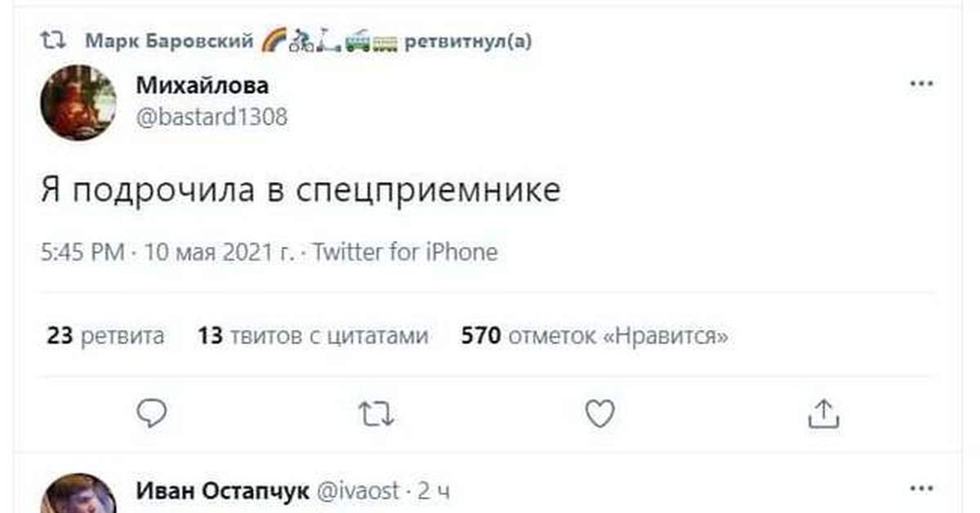Click the 2 ч reply timestamp
Image resolution: width=980 pixels, height=513 pixels.
pos(433,491)
